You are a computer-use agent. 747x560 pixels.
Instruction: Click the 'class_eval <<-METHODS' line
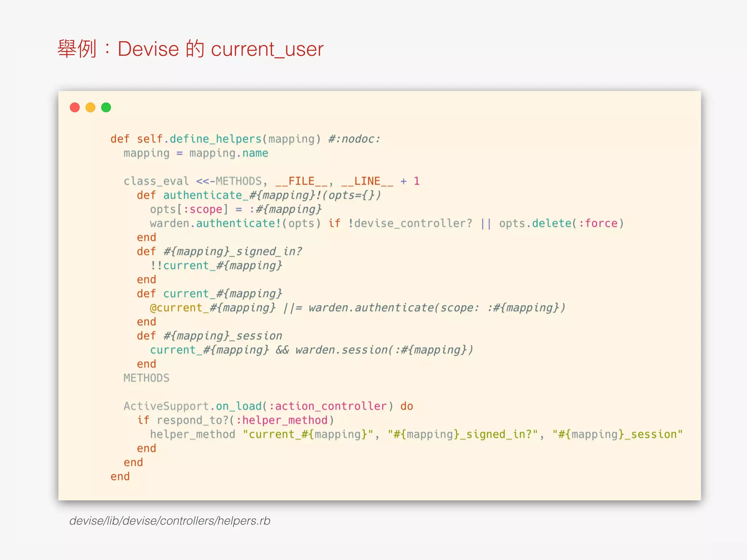coord(272,181)
